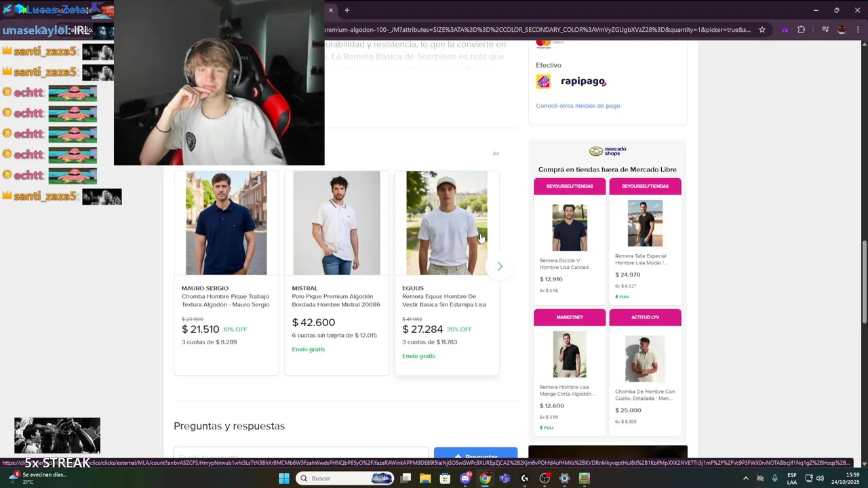Click the $ 27.284 price
The width and height of the screenshot is (868, 488).
pos(422,329)
